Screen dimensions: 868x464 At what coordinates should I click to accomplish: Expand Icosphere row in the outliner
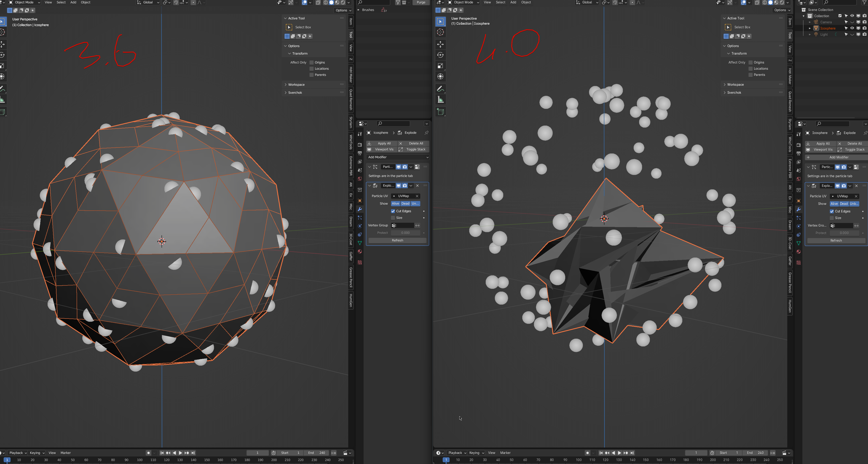(x=810, y=28)
